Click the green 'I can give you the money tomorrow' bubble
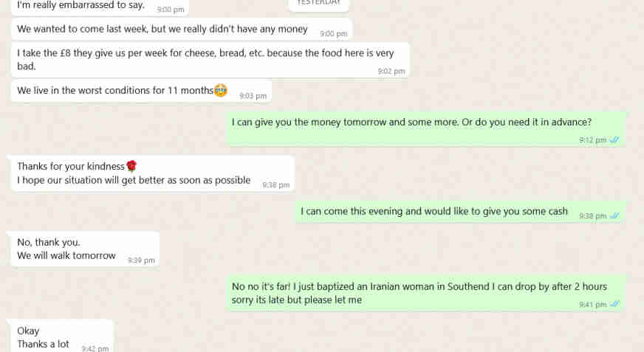The image size is (644, 352). tap(426, 129)
